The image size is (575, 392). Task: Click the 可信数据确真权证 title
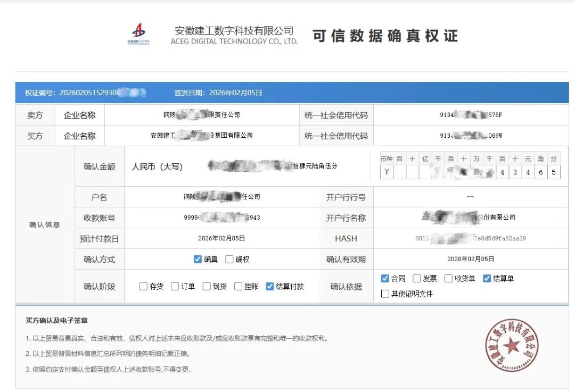coord(385,36)
